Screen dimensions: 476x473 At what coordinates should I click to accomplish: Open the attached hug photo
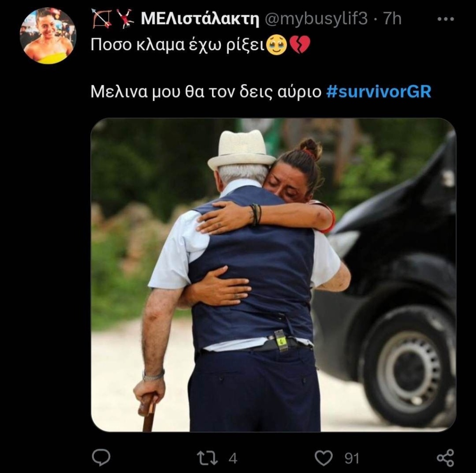(273, 275)
